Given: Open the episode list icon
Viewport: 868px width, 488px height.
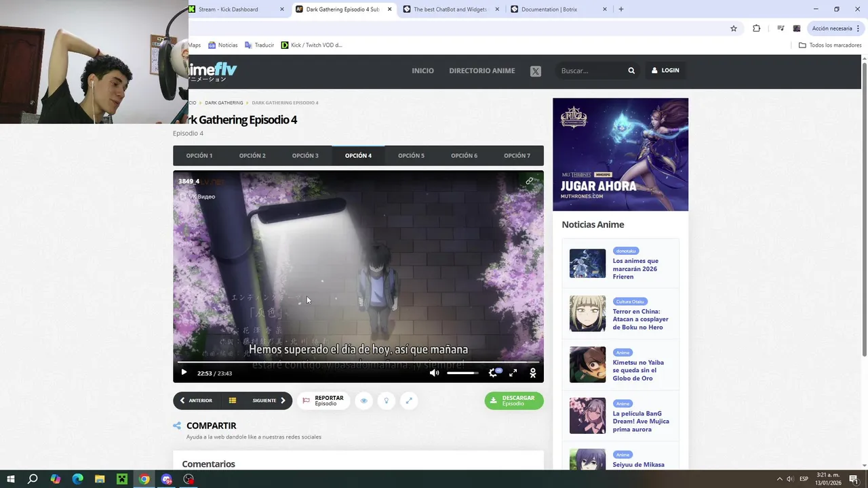Looking at the screenshot, I should pos(232,401).
